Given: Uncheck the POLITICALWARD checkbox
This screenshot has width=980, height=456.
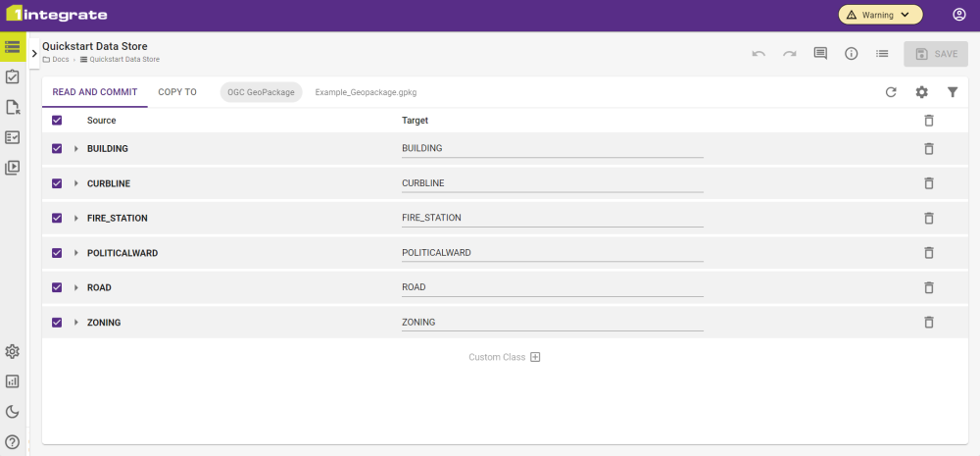Looking at the screenshot, I should tap(57, 253).
